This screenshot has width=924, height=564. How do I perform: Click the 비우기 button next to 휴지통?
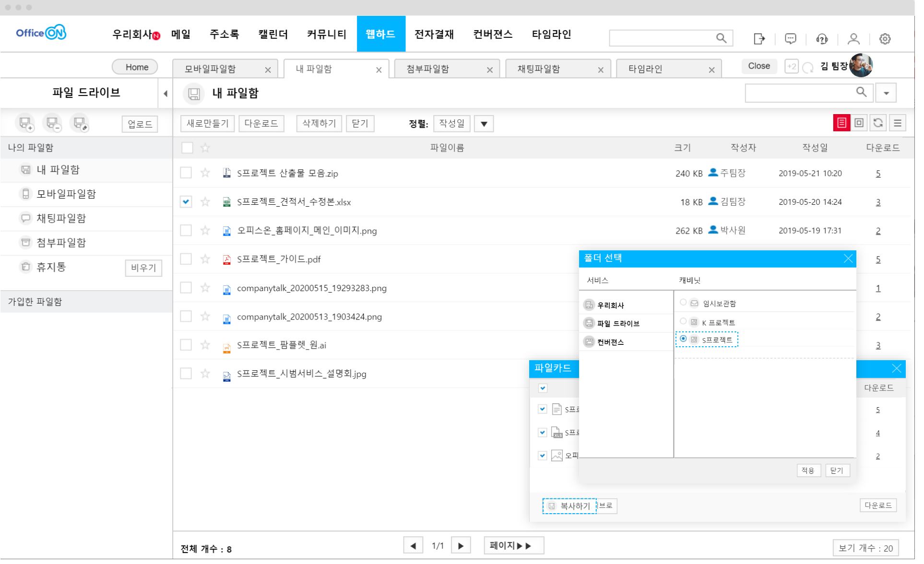(x=143, y=268)
